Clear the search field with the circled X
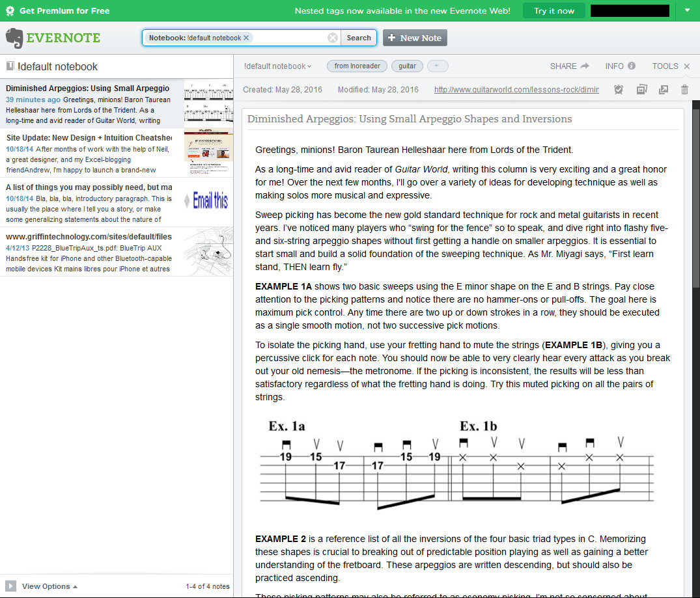 pyautogui.click(x=333, y=38)
